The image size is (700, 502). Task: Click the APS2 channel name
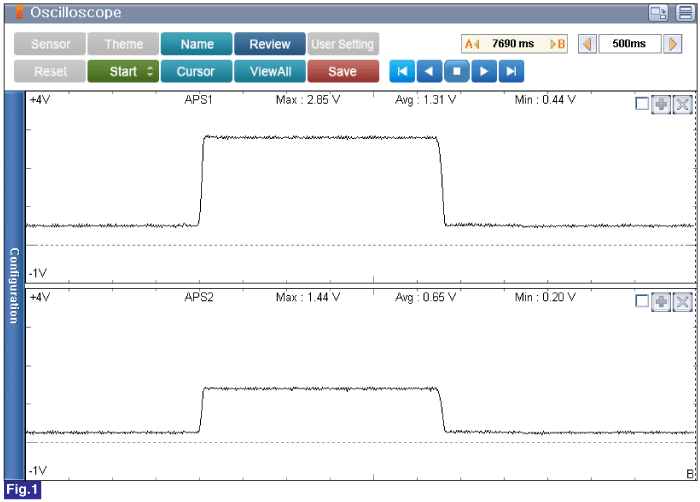(x=199, y=297)
